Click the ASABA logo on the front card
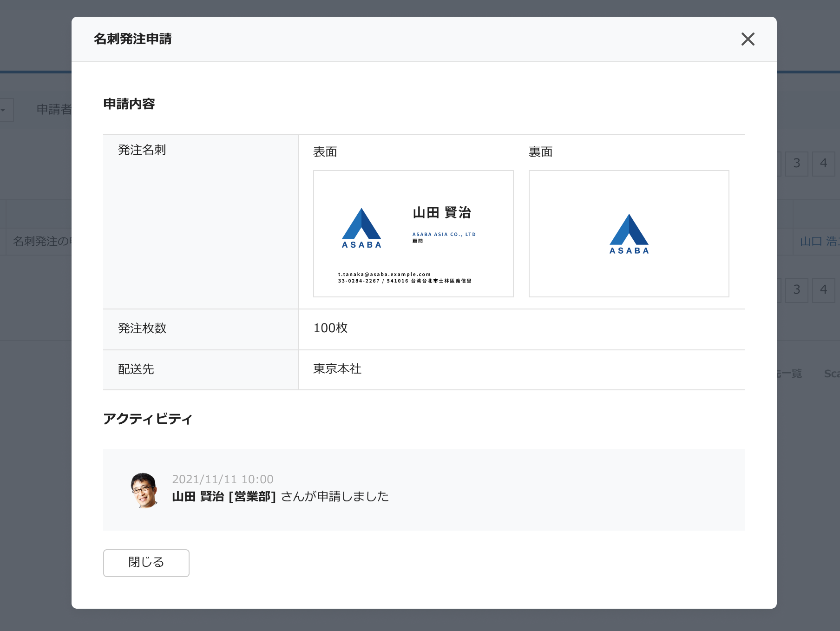Image resolution: width=840 pixels, height=631 pixels. coord(361,228)
